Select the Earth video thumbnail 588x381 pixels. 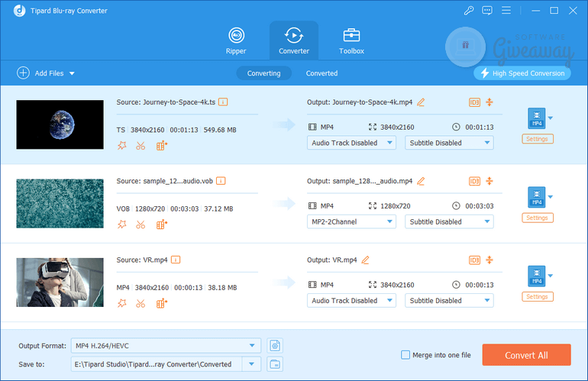click(x=60, y=124)
